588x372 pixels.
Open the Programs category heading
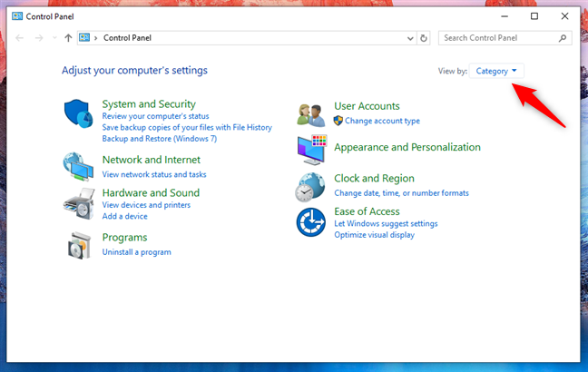125,238
